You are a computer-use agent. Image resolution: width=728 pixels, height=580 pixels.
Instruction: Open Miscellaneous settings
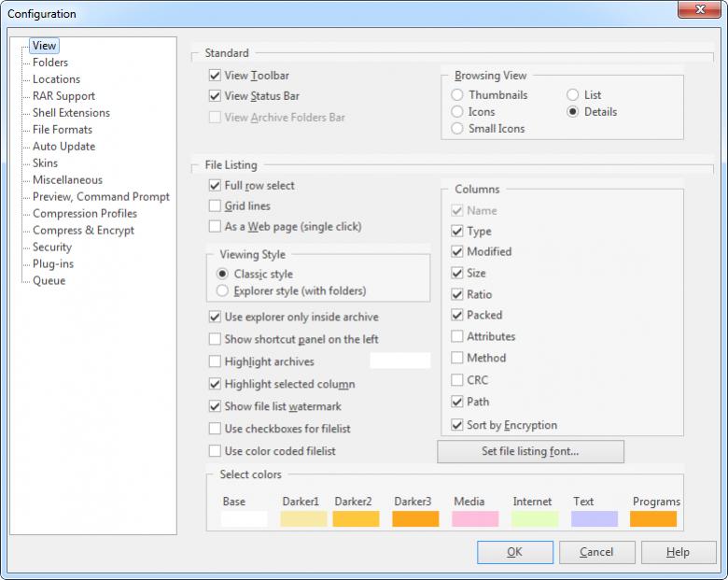click(67, 180)
